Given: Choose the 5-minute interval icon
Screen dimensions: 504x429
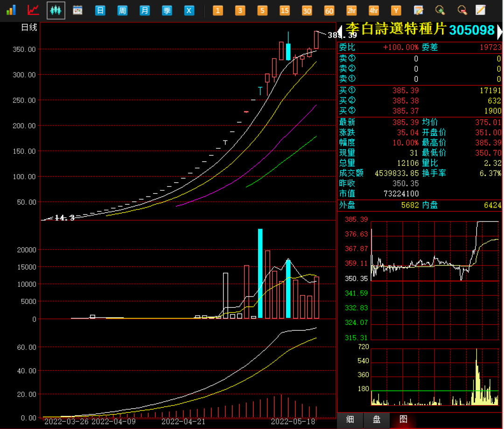Looking at the screenshot, I should click(262, 11).
